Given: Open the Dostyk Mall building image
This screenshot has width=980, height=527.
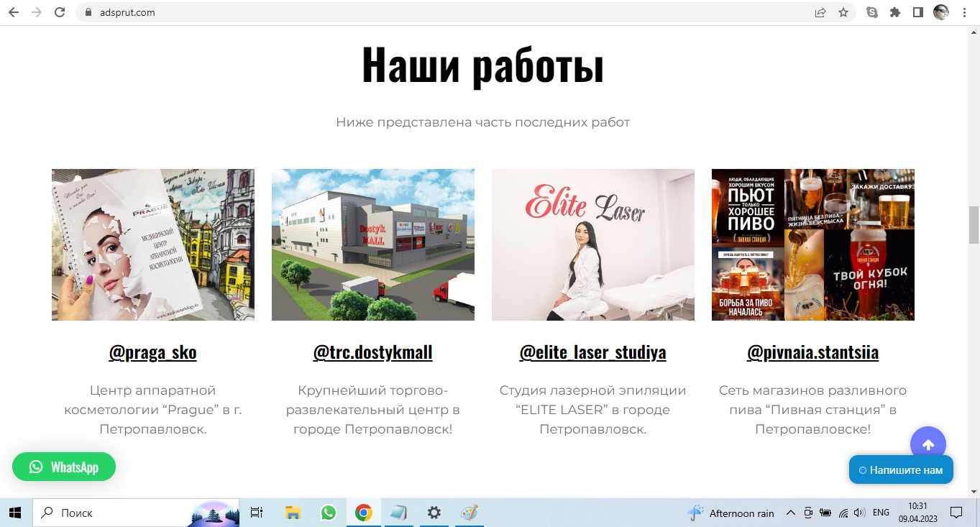Looking at the screenshot, I should coord(373,244).
